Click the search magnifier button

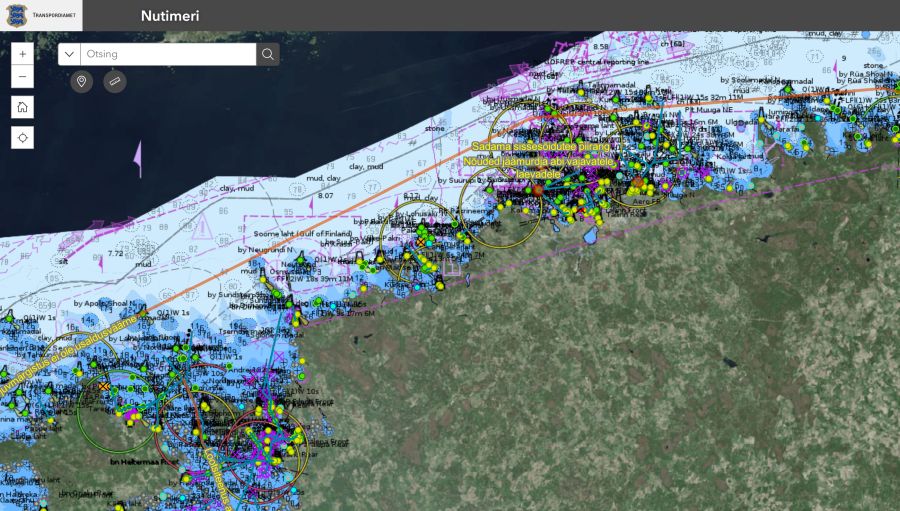[x=268, y=54]
